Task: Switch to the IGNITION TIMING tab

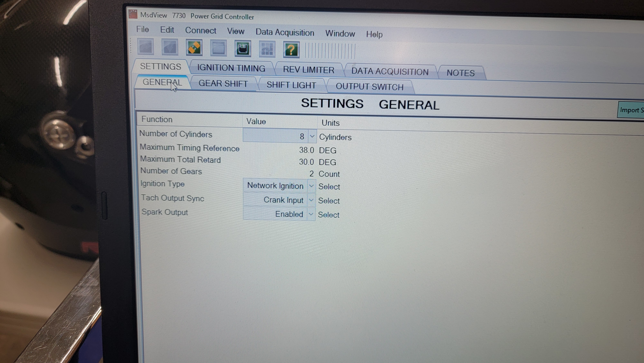Action: click(x=231, y=68)
